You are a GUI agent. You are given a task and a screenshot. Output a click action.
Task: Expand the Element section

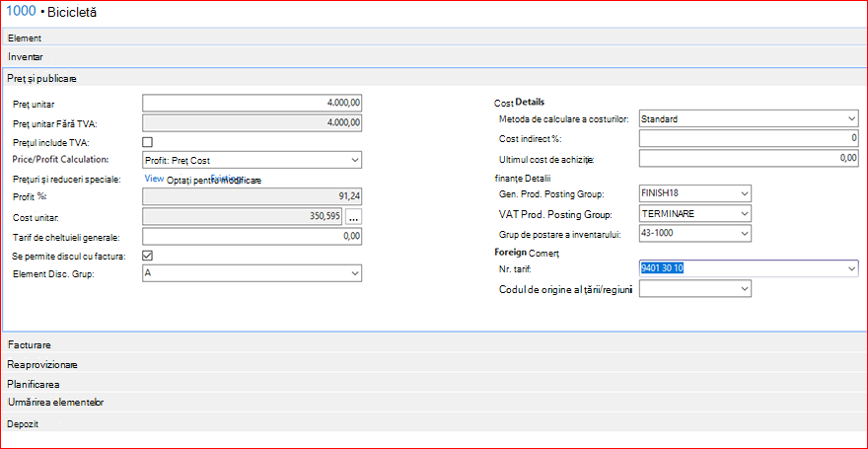(x=434, y=38)
